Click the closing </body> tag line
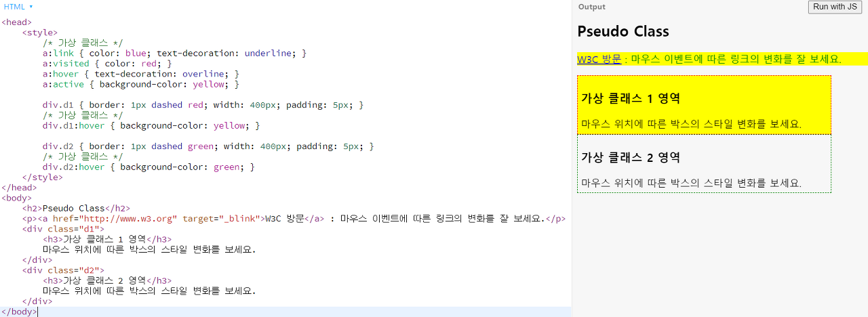This screenshot has height=317, width=868. click(19, 312)
